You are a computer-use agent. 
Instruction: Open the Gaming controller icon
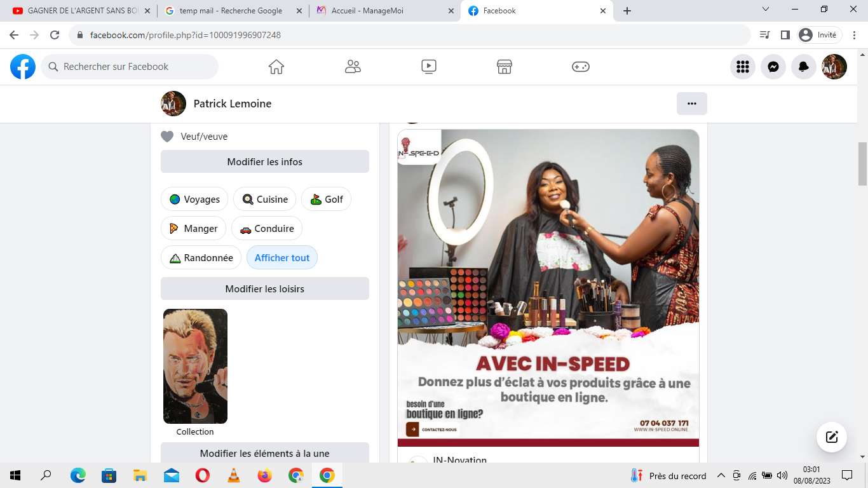tap(580, 67)
